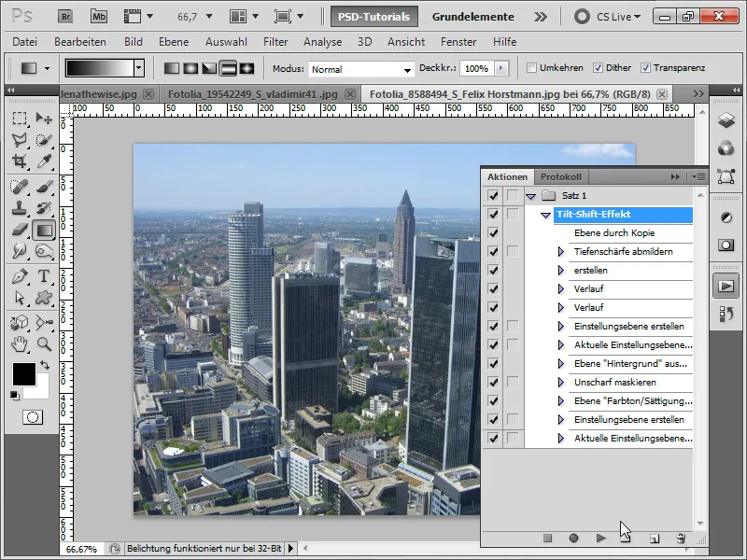The width and height of the screenshot is (747, 560).
Task: Toggle the Transparenz checkbox
Action: coord(645,67)
